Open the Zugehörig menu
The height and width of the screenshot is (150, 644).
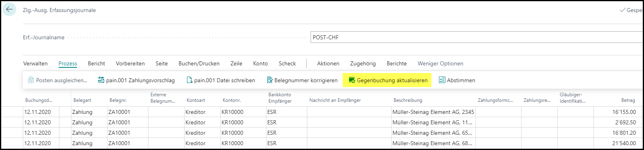(363, 63)
